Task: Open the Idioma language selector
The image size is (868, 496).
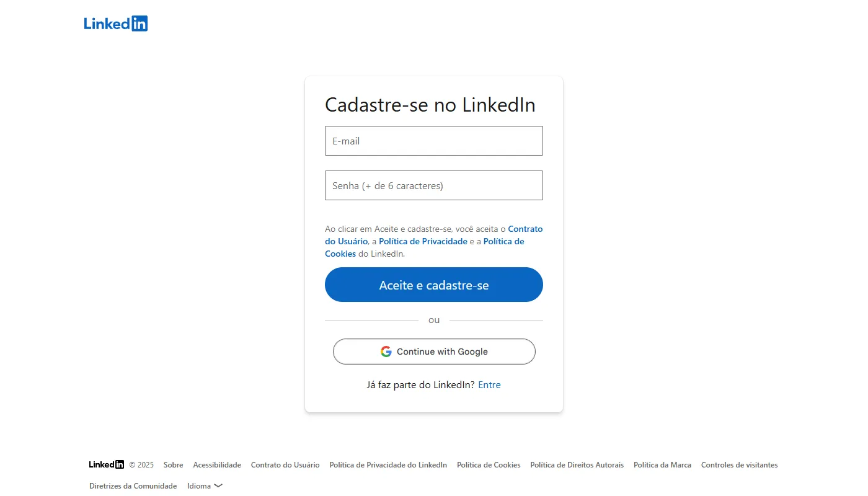Action: pyautogui.click(x=205, y=486)
